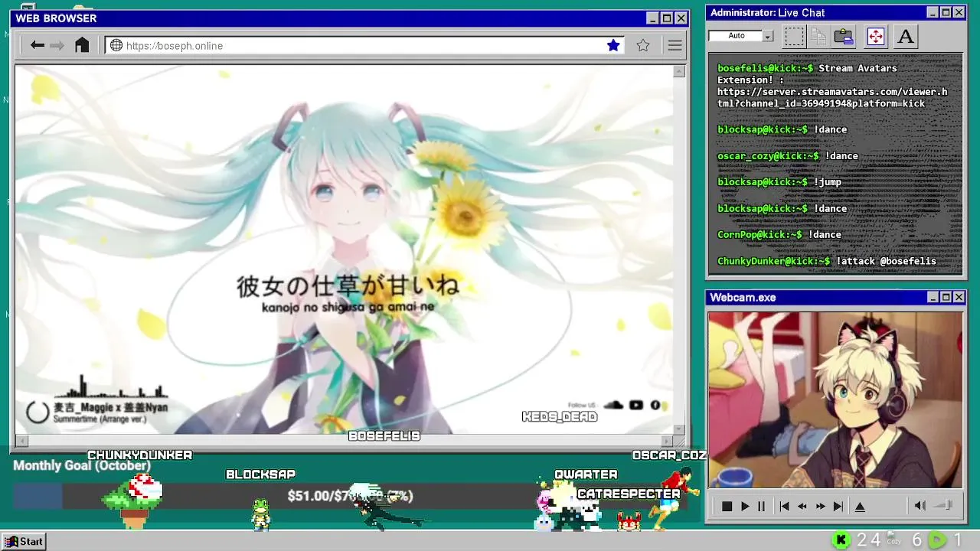Image resolution: width=980 pixels, height=551 pixels.
Task: Click the red crab avatar
Action: point(629,522)
